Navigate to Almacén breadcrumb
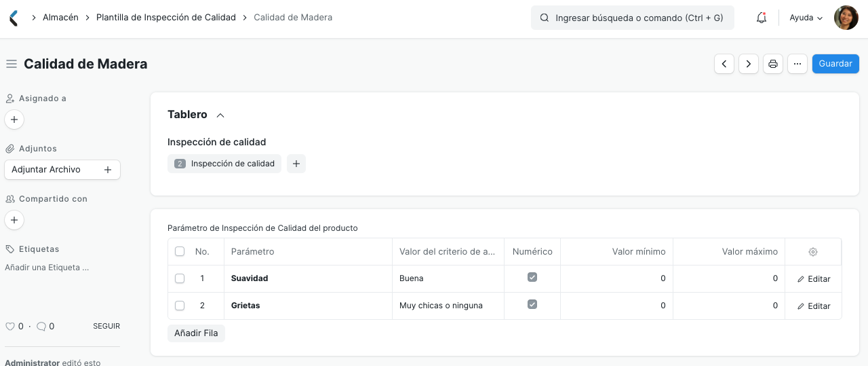Viewport: 868px width, 366px height. pos(60,18)
